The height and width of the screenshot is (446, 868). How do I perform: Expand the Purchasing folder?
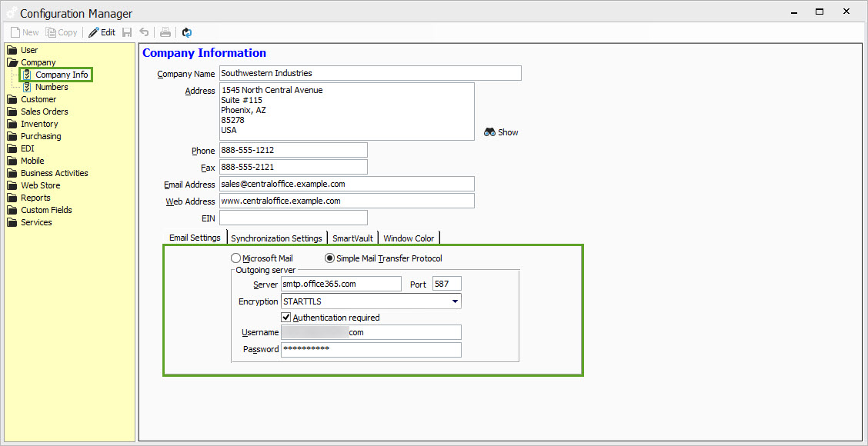coord(35,136)
